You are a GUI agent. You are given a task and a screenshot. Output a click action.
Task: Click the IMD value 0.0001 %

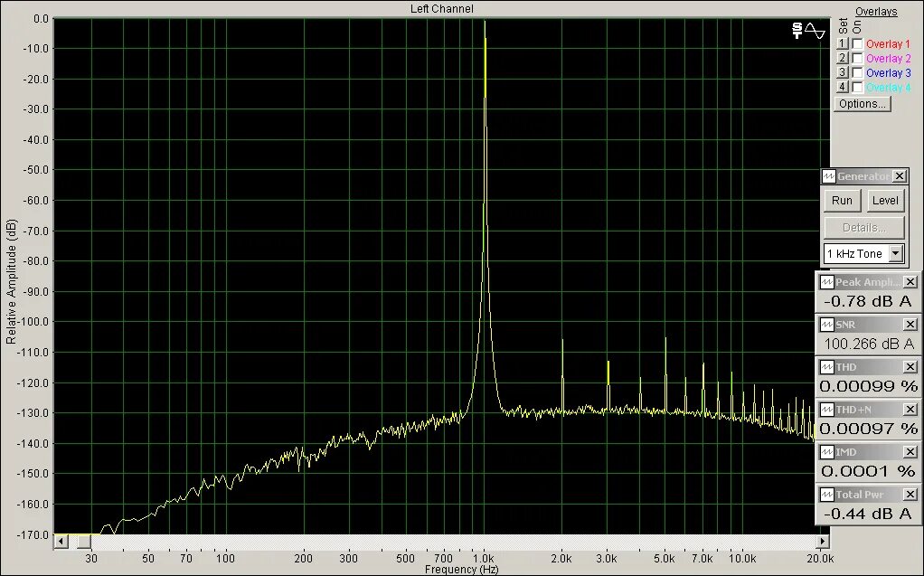coord(868,471)
